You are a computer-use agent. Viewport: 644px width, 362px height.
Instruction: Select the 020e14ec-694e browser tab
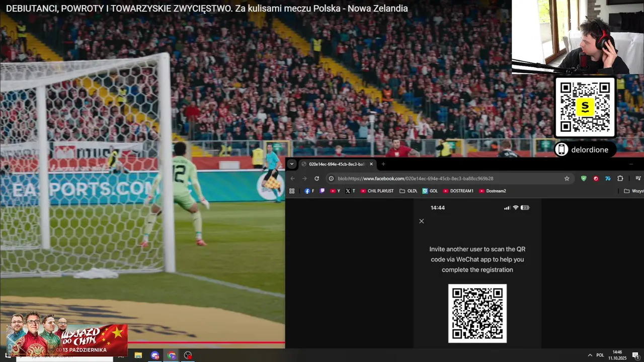tap(337, 164)
